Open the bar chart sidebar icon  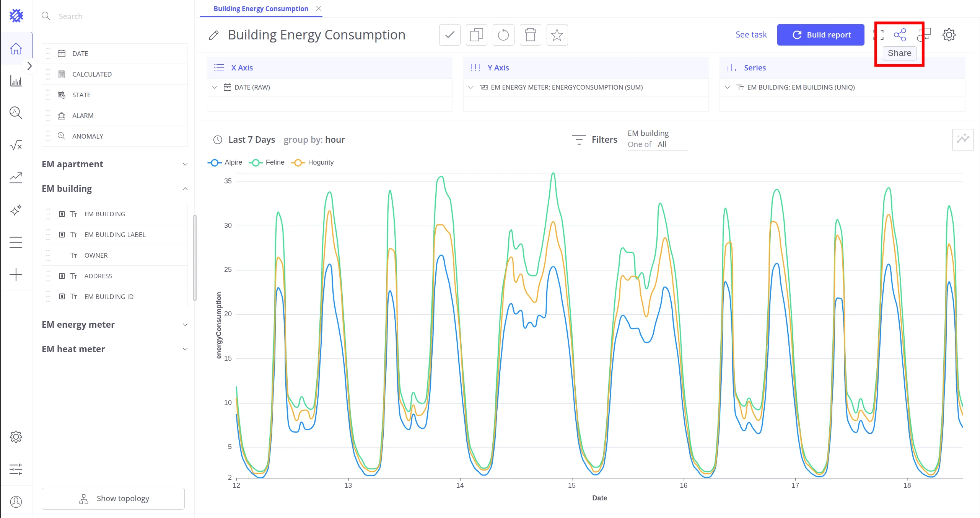tap(16, 81)
